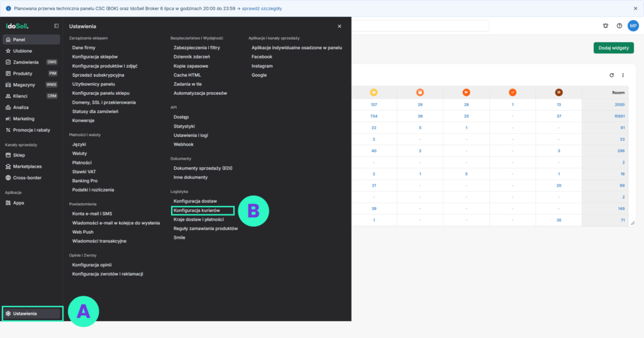Open the MP user avatar menu
This screenshot has width=644, height=338.
click(633, 26)
